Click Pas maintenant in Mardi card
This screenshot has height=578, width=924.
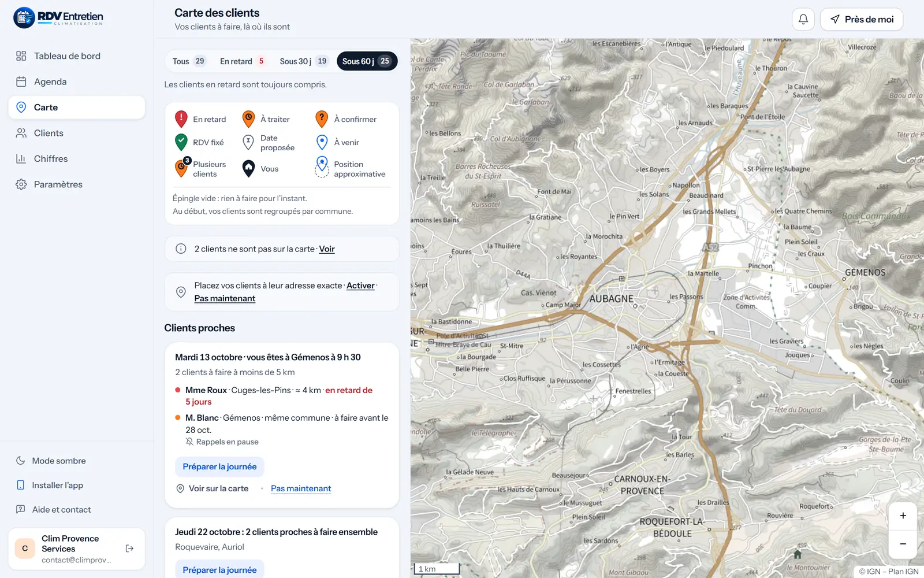301,488
